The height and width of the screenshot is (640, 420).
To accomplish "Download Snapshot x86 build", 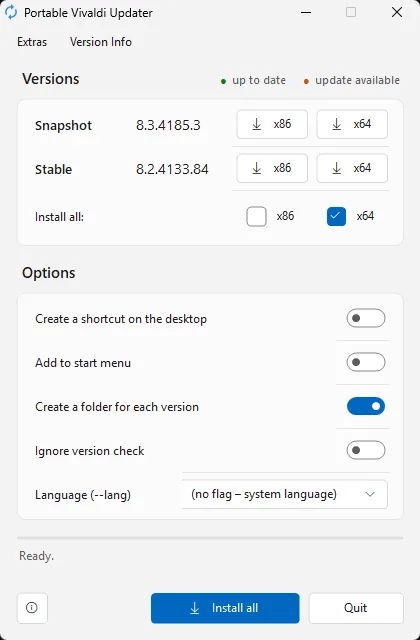I will click(x=272, y=124).
